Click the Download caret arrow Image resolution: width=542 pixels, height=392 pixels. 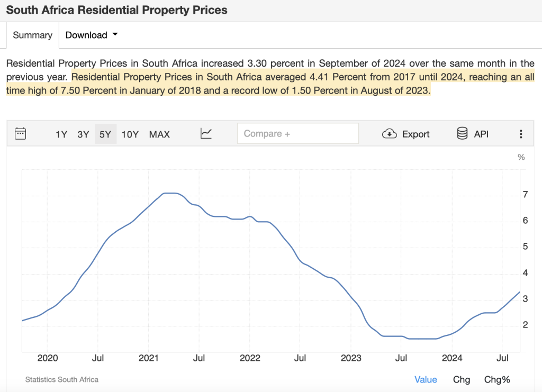click(115, 35)
